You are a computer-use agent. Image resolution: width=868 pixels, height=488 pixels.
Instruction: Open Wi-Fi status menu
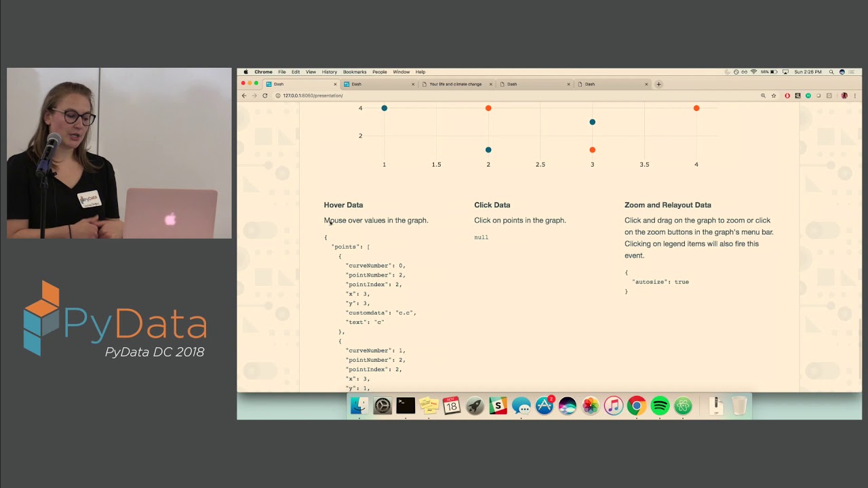(753, 72)
